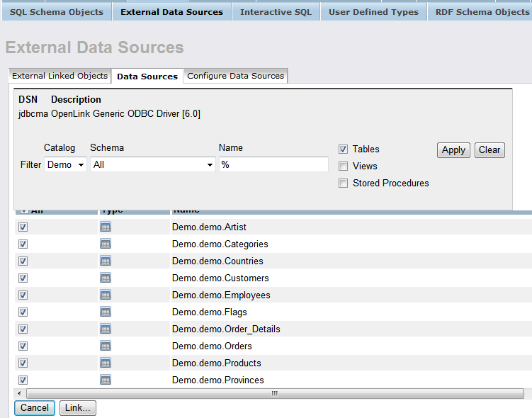The width and height of the screenshot is (532, 418).
Task: Click table icon for Demo.demo.Orders
Action: point(106,346)
